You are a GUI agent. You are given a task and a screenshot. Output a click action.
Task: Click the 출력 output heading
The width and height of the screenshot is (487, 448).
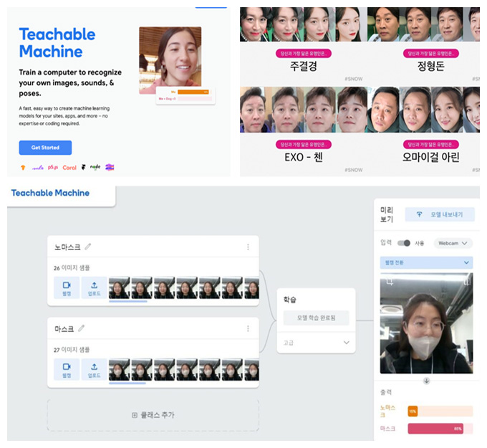point(386,392)
